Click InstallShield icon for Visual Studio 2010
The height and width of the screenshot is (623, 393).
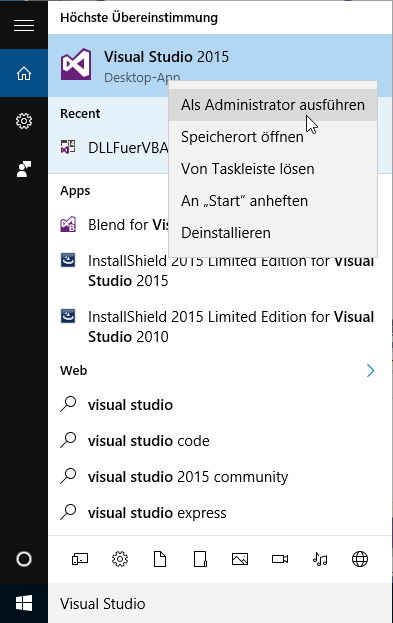pyautogui.click(x=68, y=316)
